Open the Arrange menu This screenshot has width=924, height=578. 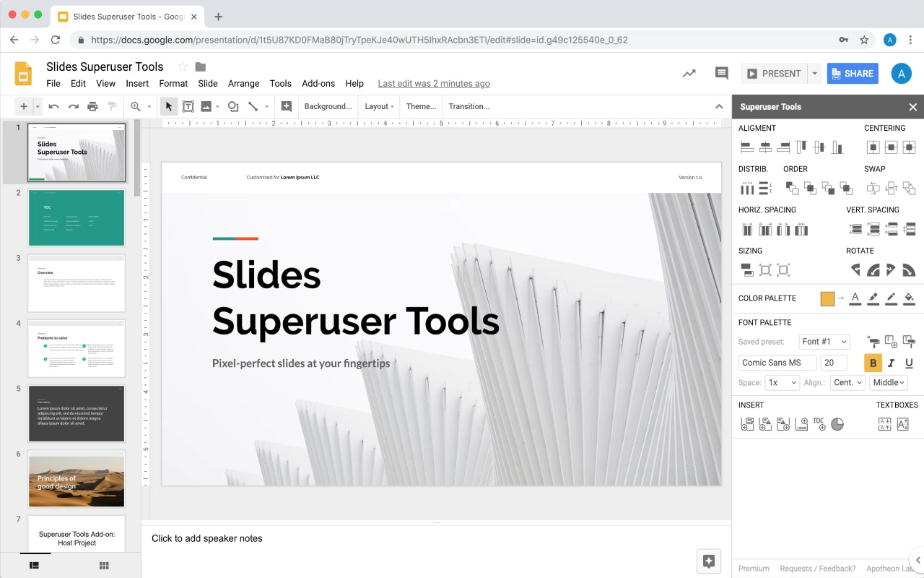243,83
